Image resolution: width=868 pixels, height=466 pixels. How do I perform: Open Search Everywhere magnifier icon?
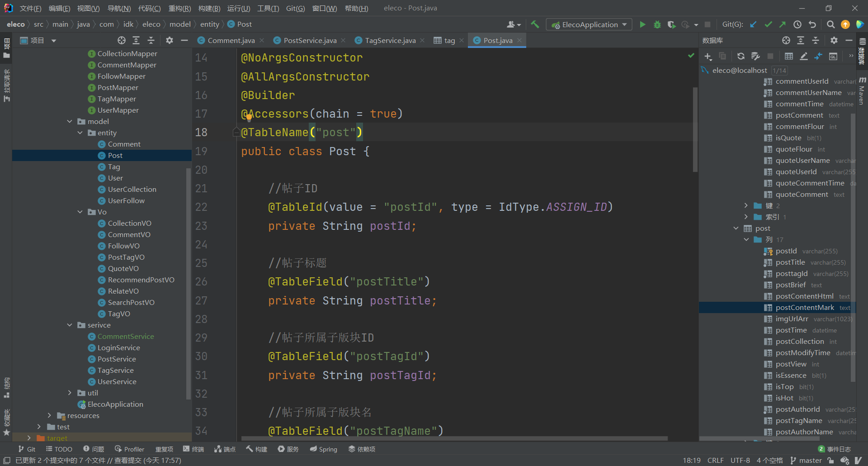click(x=830, y=24)
